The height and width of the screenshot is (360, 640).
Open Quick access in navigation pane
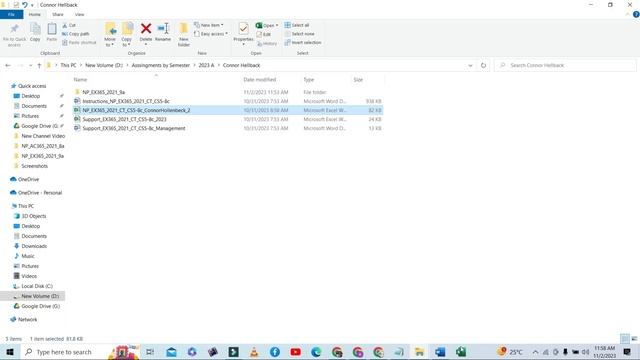[x=32, y=86]
